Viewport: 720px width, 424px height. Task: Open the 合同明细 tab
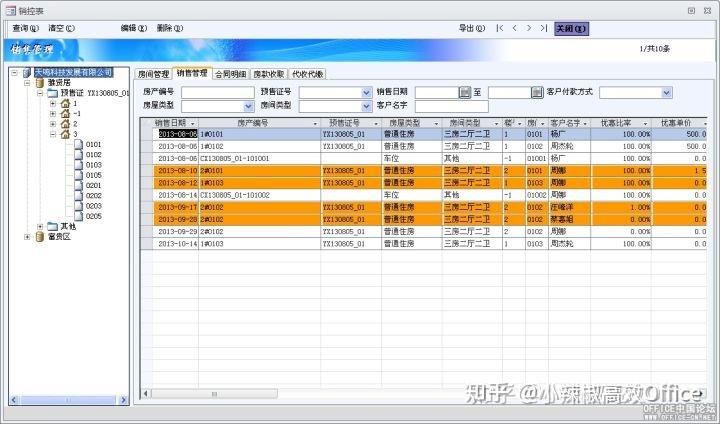231,74
